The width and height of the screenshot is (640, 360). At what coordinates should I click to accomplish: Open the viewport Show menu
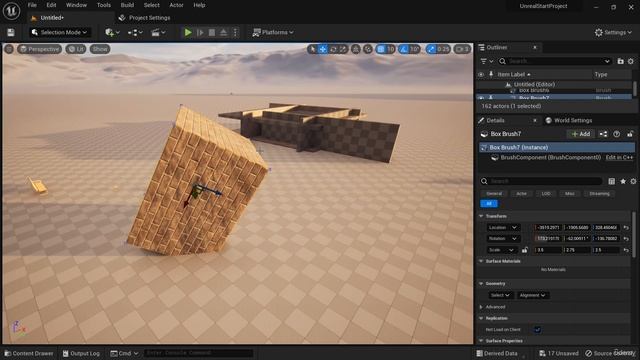[x=100, y=49]
